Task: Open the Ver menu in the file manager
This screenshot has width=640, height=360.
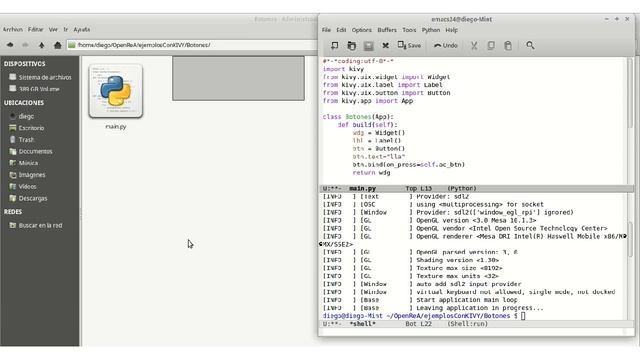Action: 53,29
